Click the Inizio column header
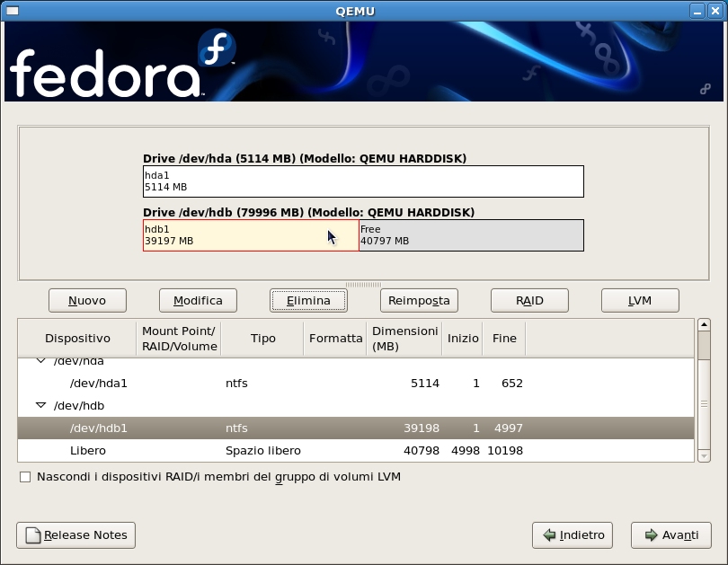 (463, 338)
